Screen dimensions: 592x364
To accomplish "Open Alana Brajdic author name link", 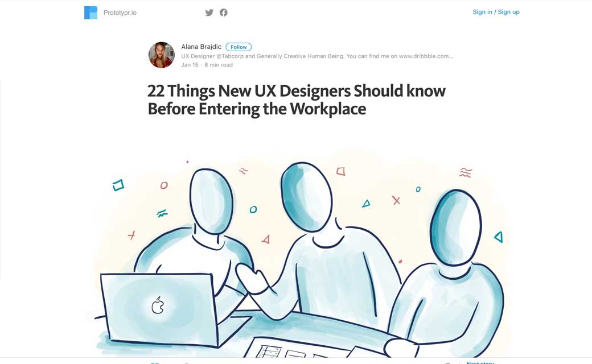I will (x=202, y=47).
